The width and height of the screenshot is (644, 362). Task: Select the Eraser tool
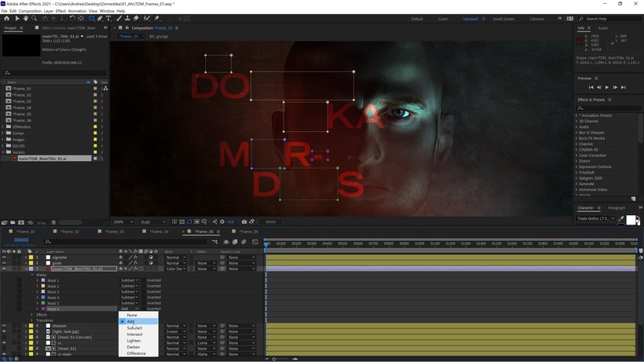coord(136,19)
